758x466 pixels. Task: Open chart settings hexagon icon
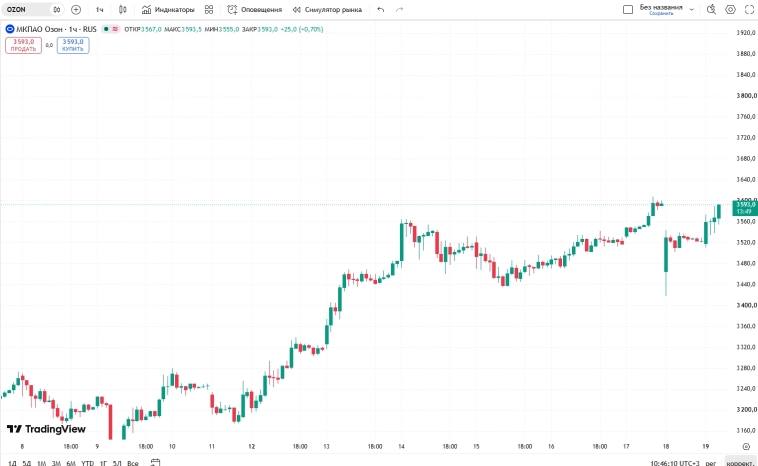730,10
